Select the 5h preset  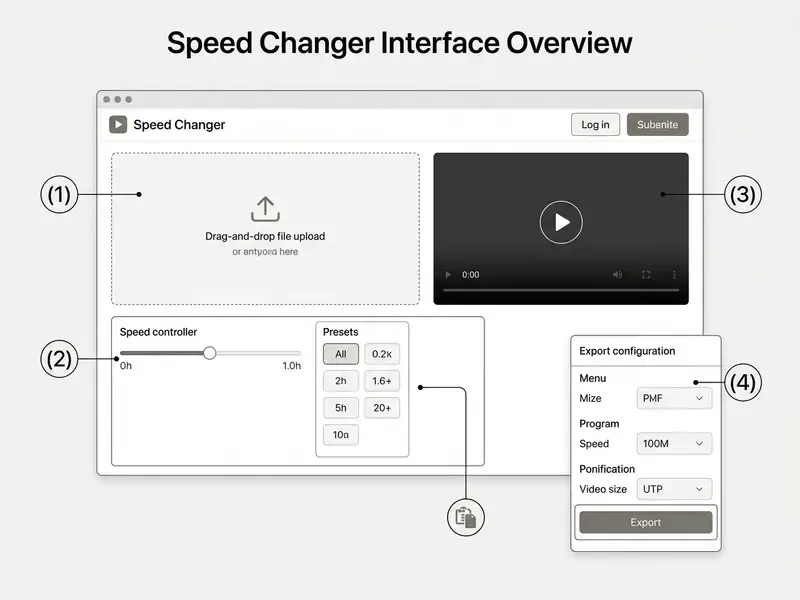[x=341, y=408]
